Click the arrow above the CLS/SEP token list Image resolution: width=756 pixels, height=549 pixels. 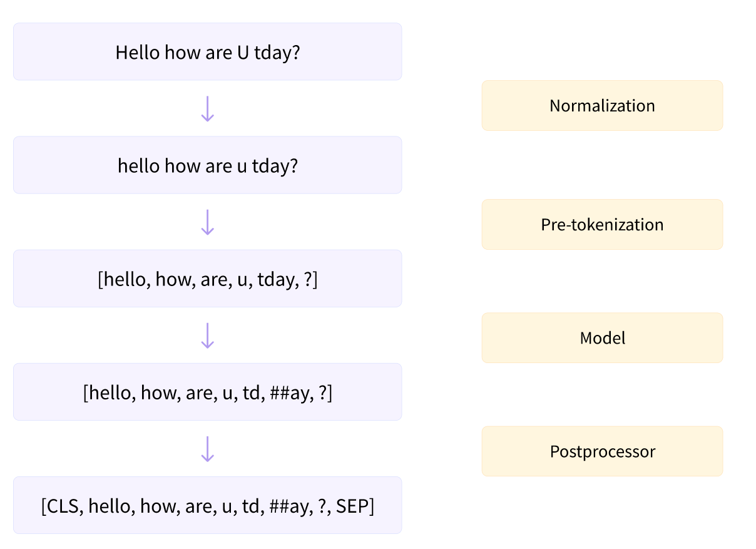tap(207, 448)
